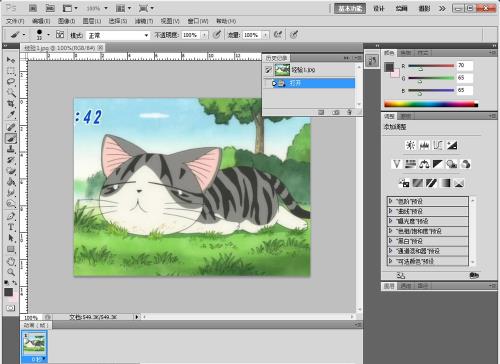Toggle Quick Mask mode
This screenshot has height=364, width=500.
(x=11, y=308)
